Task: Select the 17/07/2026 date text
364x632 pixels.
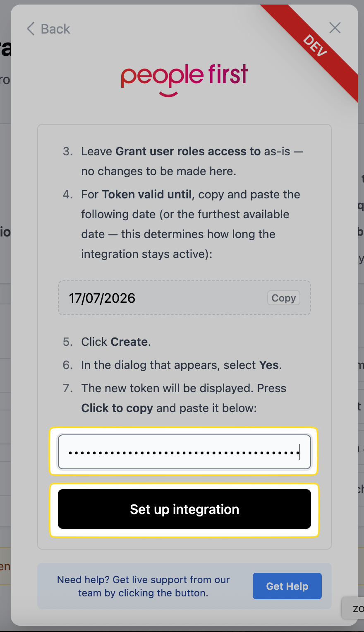Action: (102, 298)
